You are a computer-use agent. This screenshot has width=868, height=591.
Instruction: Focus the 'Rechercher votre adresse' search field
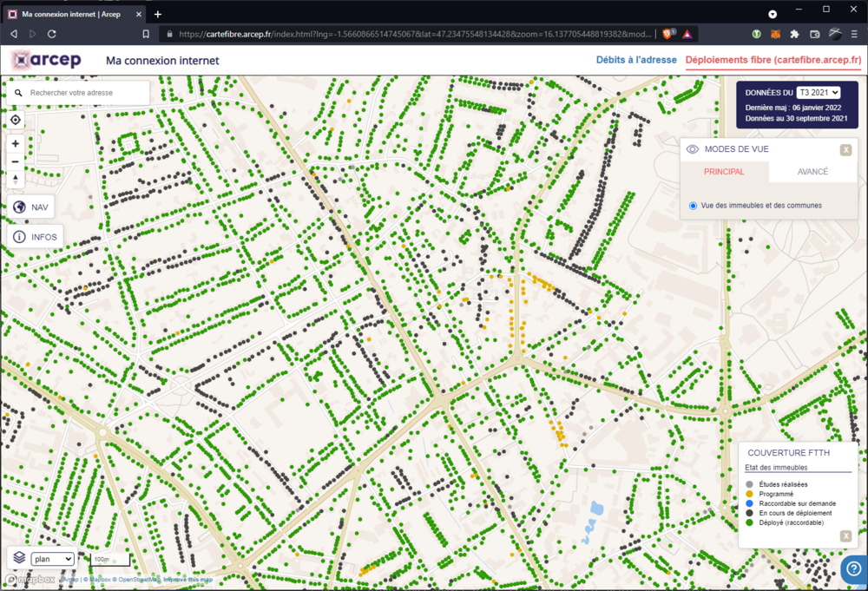pos(78,93)
